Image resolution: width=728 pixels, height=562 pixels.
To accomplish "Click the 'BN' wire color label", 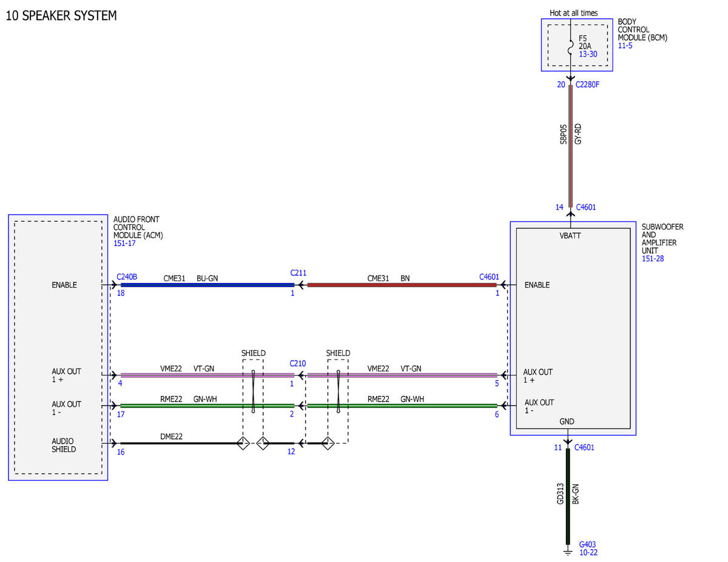I will point(405,278).
